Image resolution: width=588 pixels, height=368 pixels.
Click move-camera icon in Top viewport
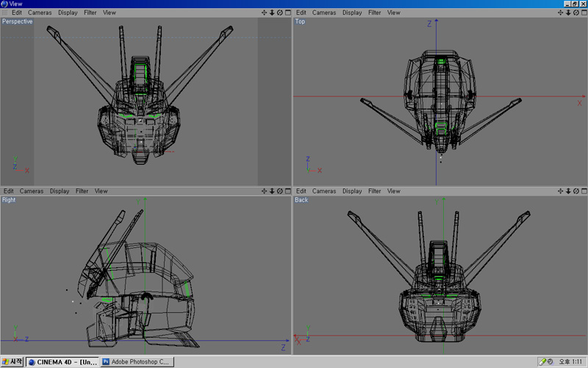[560, 13]
